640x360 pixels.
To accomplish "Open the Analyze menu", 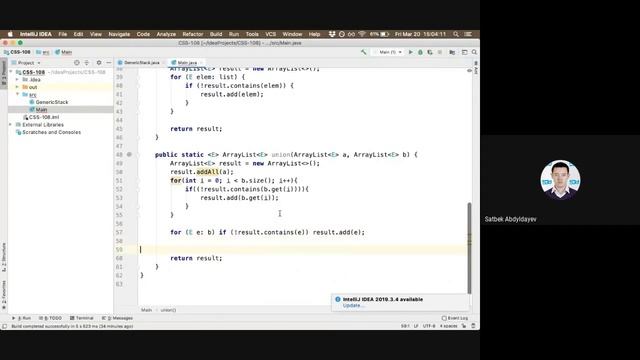I will (x=166, y=34).
